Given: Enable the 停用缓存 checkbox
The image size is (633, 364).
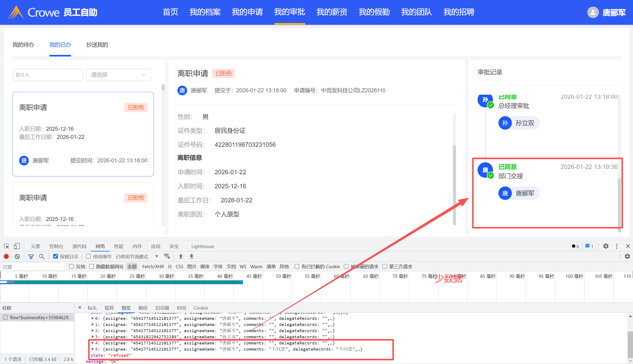Looking at the screenshot, I should [89, 257].
